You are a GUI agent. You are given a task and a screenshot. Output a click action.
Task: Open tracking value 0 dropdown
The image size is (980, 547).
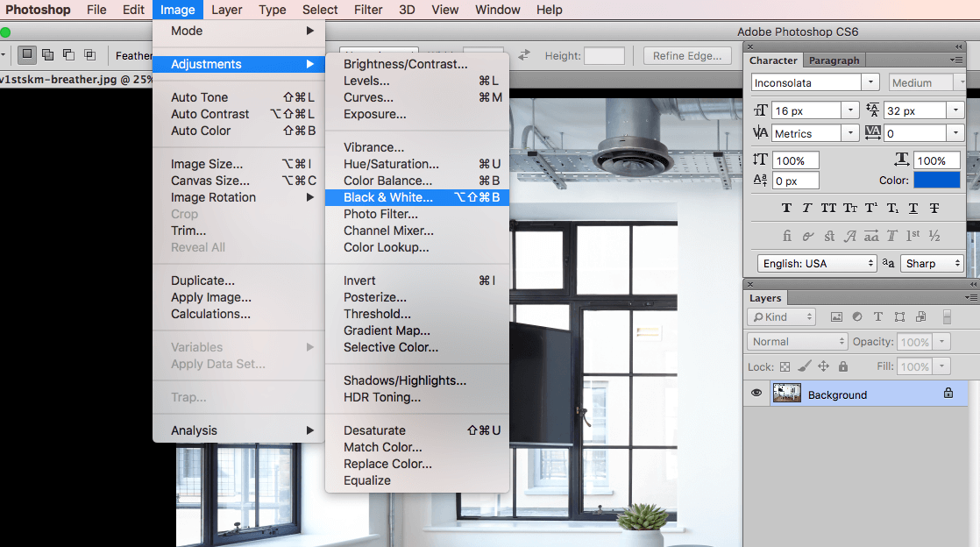(x=955, y=132)
